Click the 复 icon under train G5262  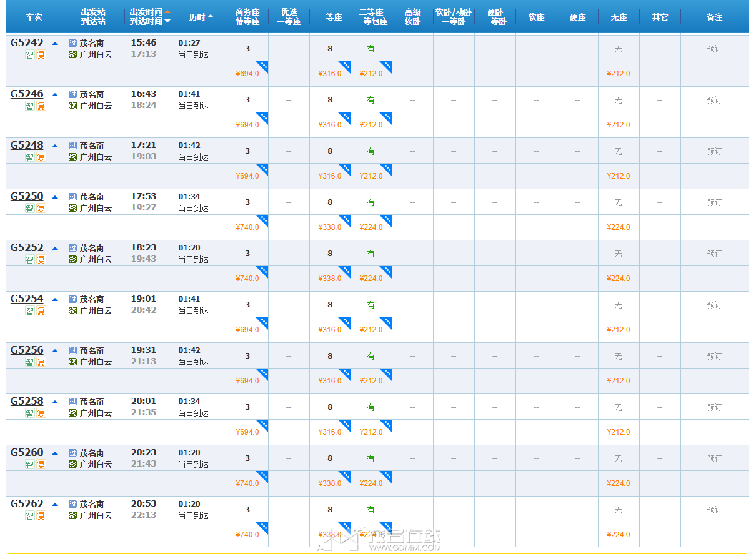[41, 515]
